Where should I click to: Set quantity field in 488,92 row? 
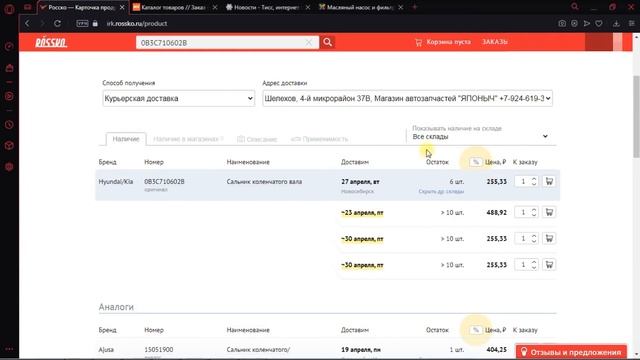pyautogui.click(x=527, y=212)
